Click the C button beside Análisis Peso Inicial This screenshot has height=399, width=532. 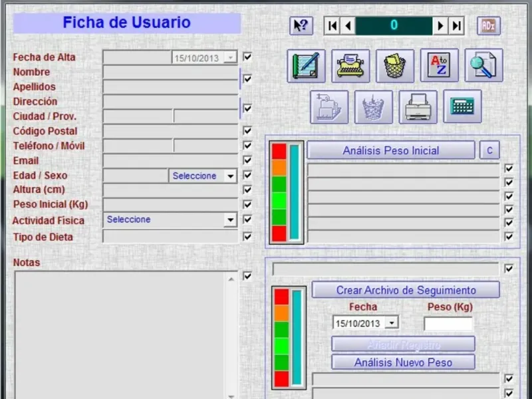pos(489,150)
